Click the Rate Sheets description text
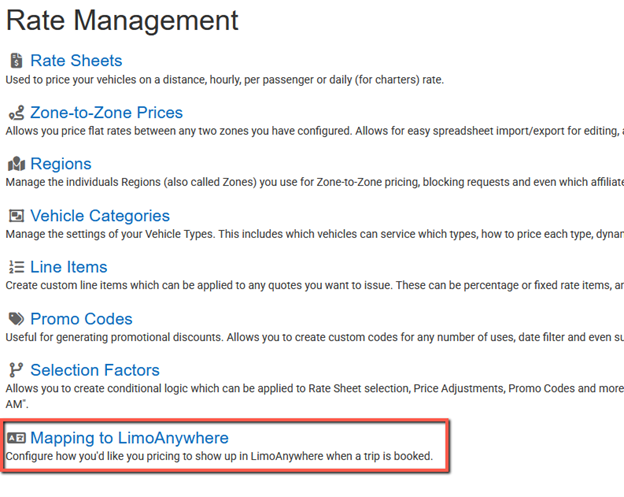Screen dimensions: 624x497 [224, 80]
